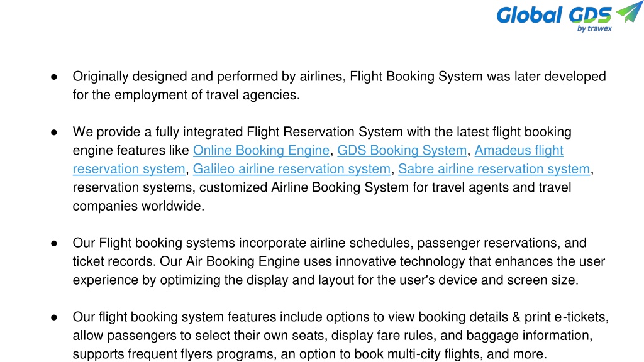Click the Global GDS logo text

(554, 15)
